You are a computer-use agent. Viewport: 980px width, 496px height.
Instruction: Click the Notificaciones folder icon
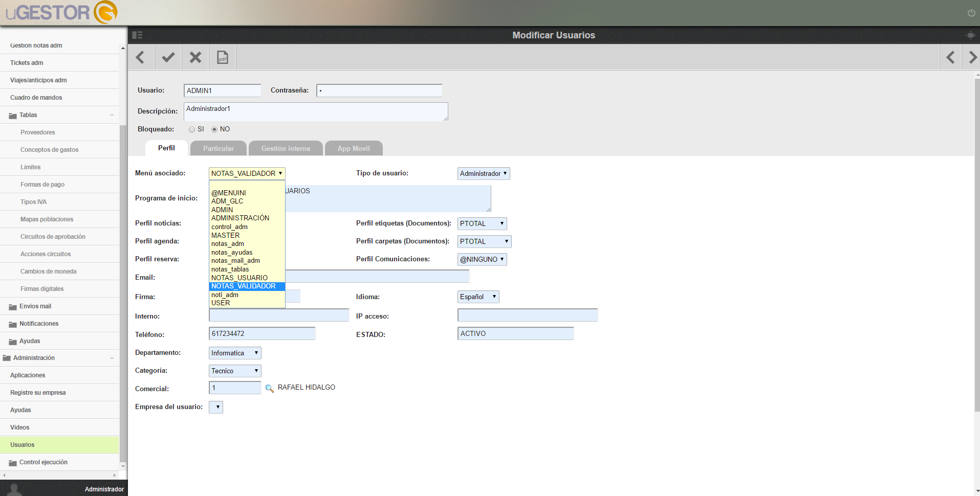tap(13, 324)
